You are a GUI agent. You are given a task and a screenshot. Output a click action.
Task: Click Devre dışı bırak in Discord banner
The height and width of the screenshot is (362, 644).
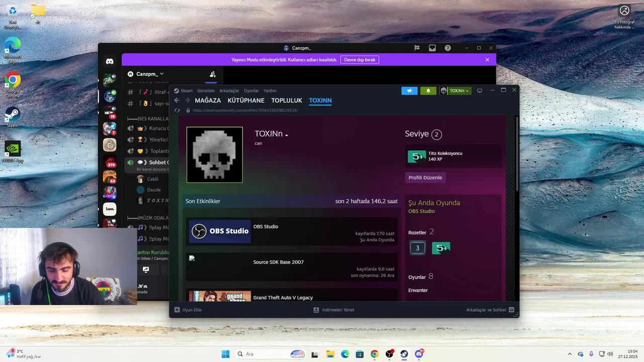click(x=360, y=59)
